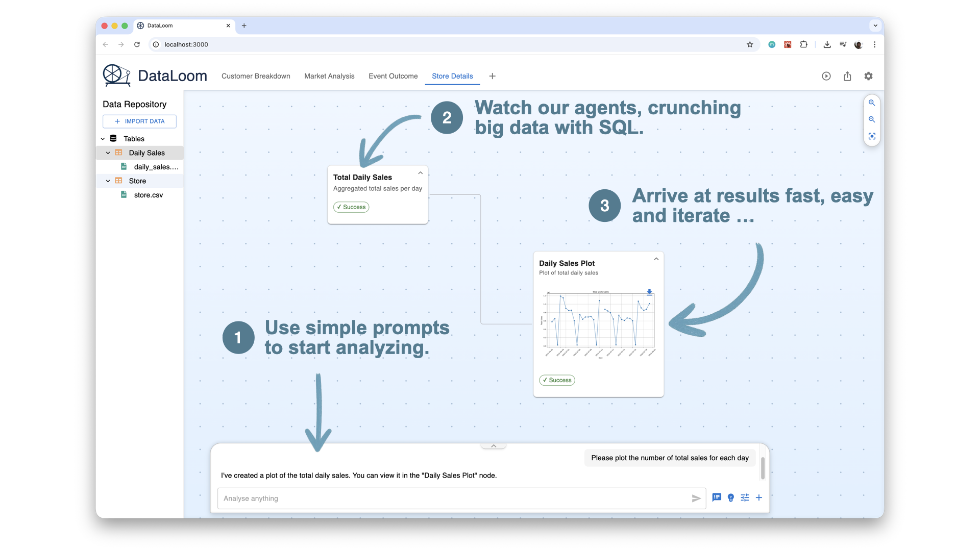Click the IMPORT DATA button

pyautogui.click(x=139, y=121)
